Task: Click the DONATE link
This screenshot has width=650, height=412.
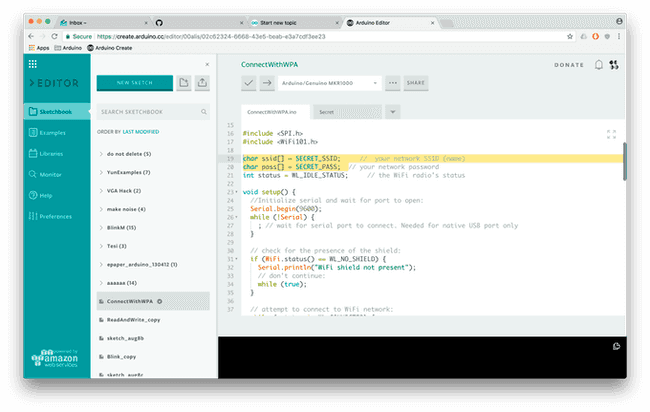Action: click(x=569, y=65)
